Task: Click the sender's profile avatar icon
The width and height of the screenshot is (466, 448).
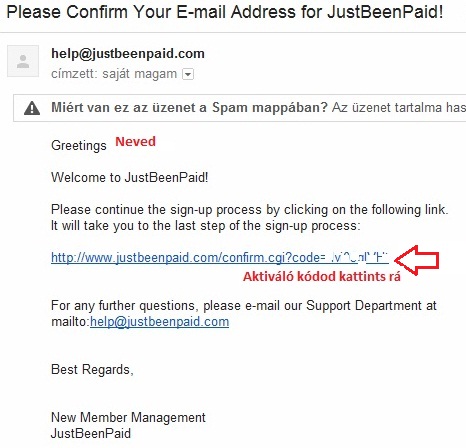Action: 23,61
